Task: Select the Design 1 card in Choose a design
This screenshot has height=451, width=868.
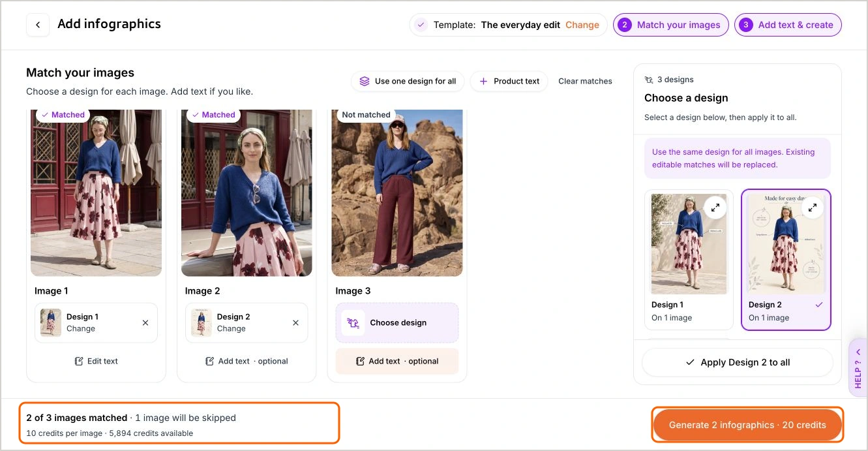Action: tap(689, 260)
